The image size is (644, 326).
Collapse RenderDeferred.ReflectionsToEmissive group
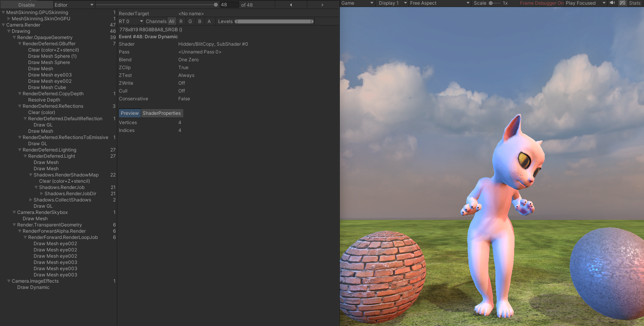click(x=20, y=137)
